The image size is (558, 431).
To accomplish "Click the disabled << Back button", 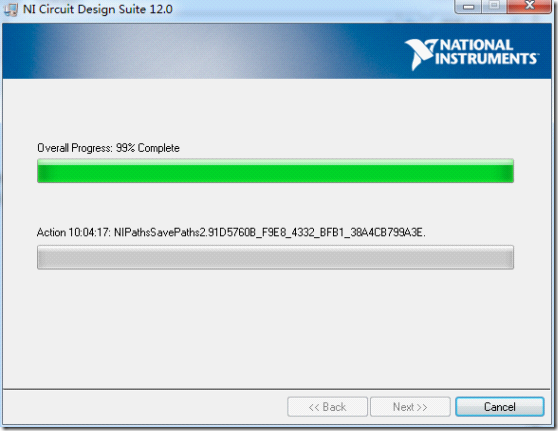I will (327, 406).
